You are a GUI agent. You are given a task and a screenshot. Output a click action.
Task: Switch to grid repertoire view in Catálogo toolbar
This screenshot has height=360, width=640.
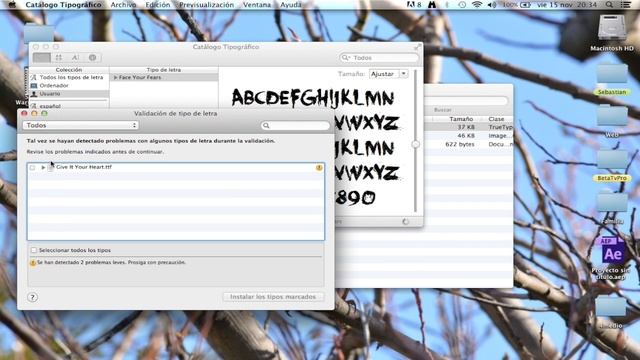pyautogui.click(x=59, y=58)
